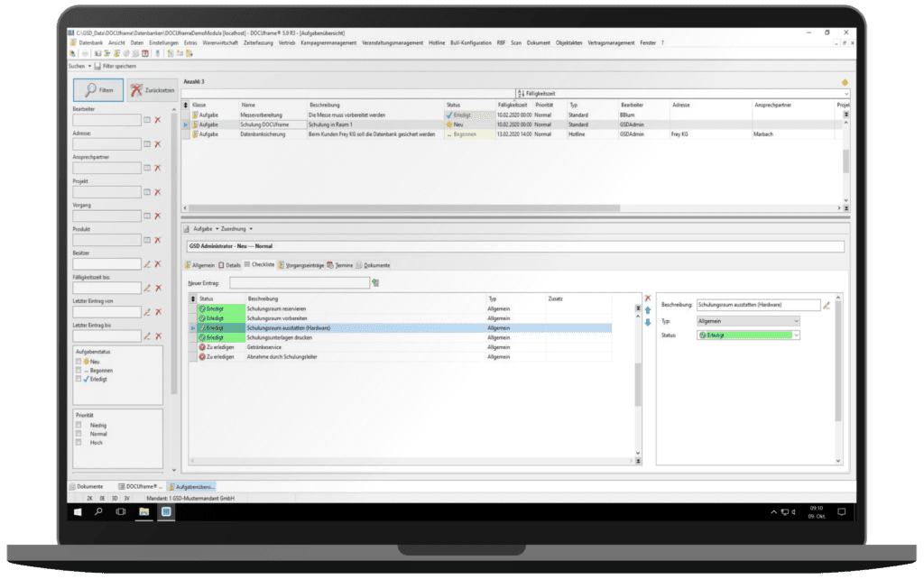Expand the green Status Erledigt combo box
924x579 pixels.
coord(796,335)
